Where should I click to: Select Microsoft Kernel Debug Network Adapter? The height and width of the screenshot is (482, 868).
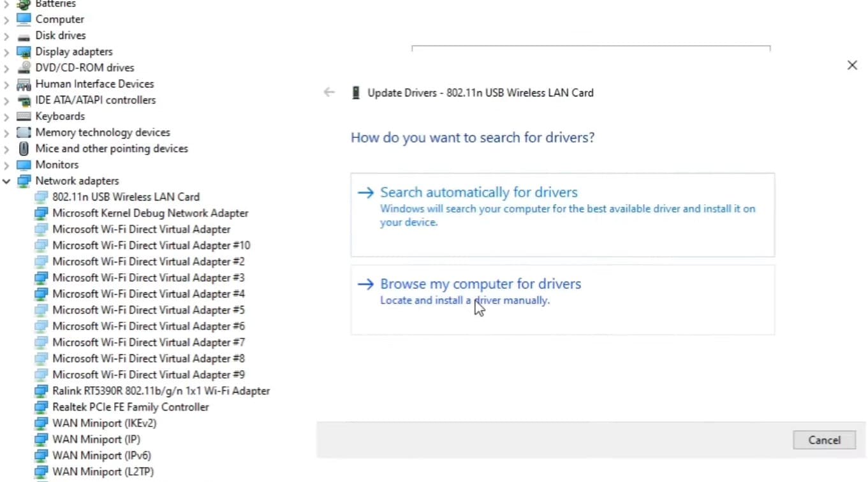click(150, 213)
